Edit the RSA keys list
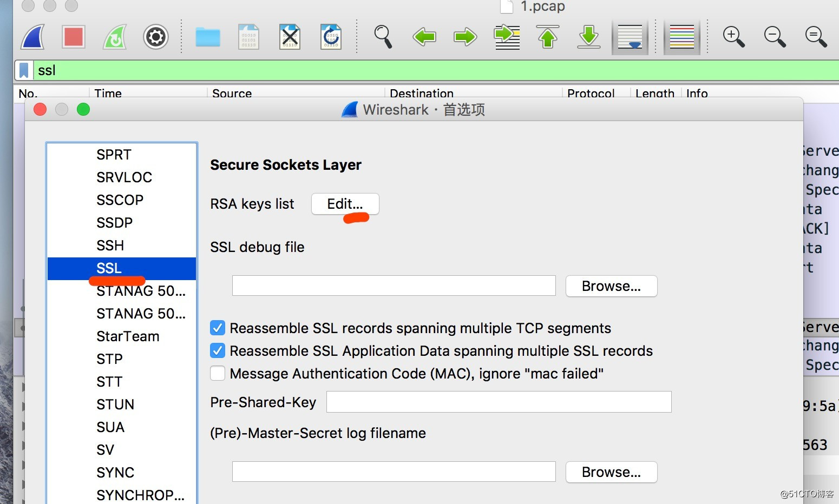The width and height of the screenshot is (839, 504). tap(345, 204)
